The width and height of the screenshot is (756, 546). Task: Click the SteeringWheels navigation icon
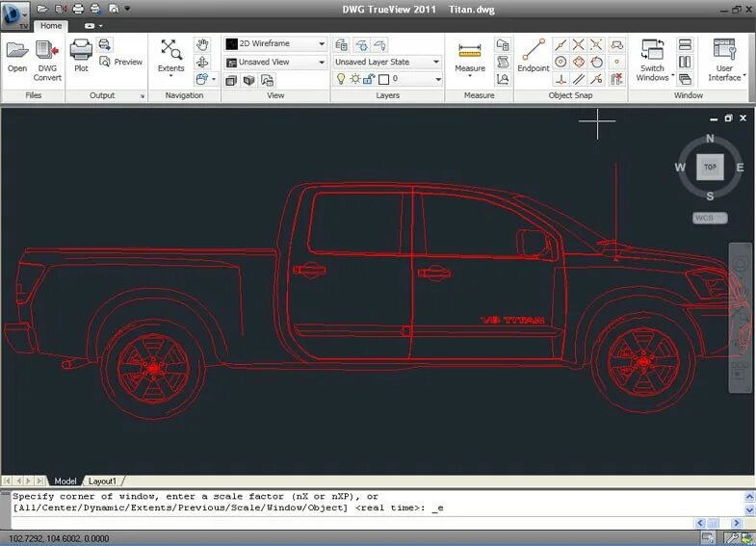coord(202,79)
